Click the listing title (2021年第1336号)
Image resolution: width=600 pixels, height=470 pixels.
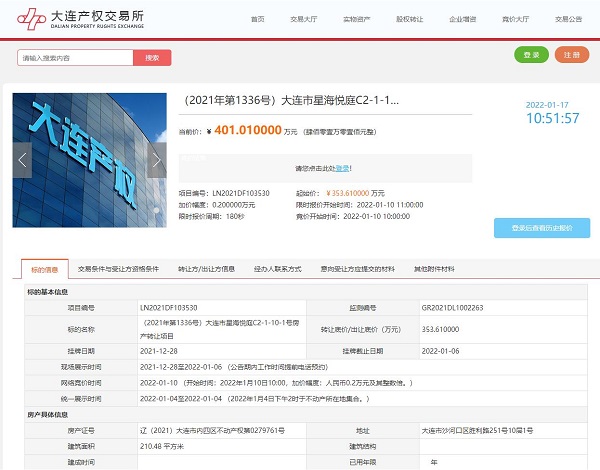(291, 100)
